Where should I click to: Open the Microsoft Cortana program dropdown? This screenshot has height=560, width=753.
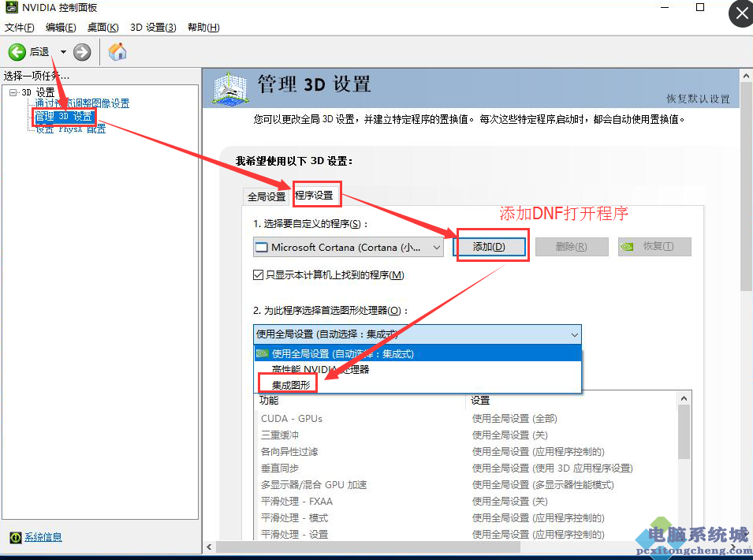[349, 248]
